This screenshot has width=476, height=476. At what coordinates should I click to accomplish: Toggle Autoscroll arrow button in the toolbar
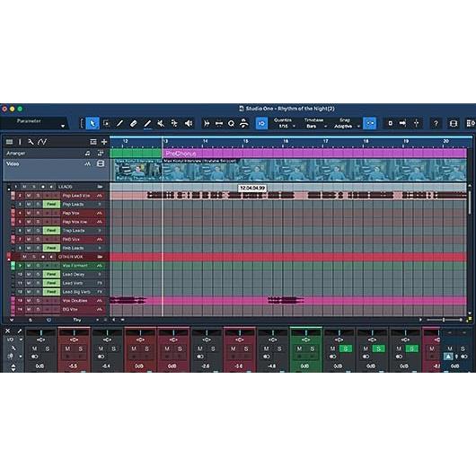point(403,123)
